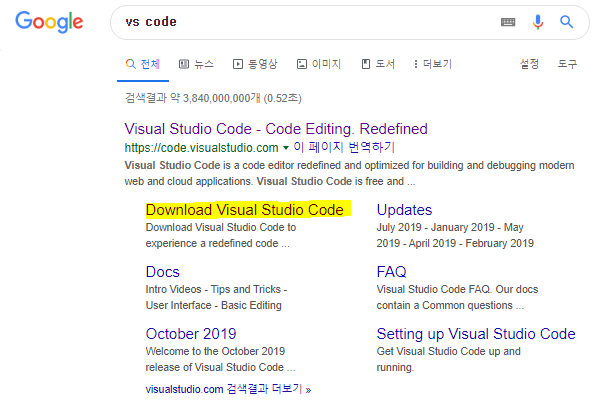Open 'Download Visual Studio Code' sitelink

(245, 210)
